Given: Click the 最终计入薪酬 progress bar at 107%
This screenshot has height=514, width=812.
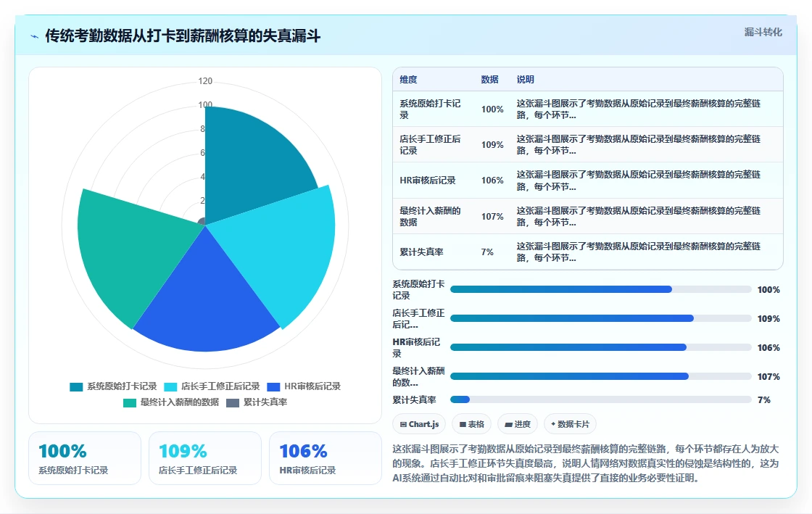Looking at the screenshot, I should click(x=601, y=376).
